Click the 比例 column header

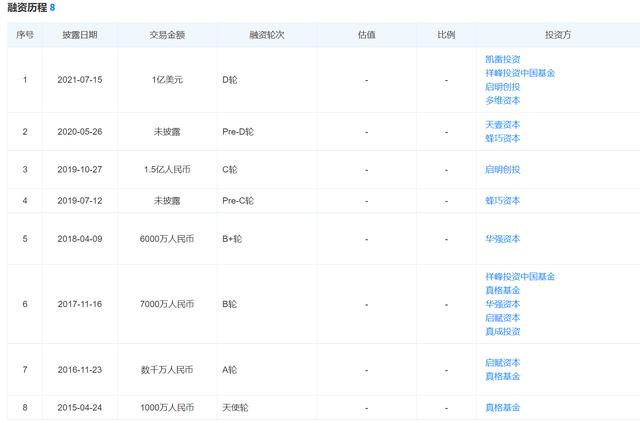pos(446,35)
